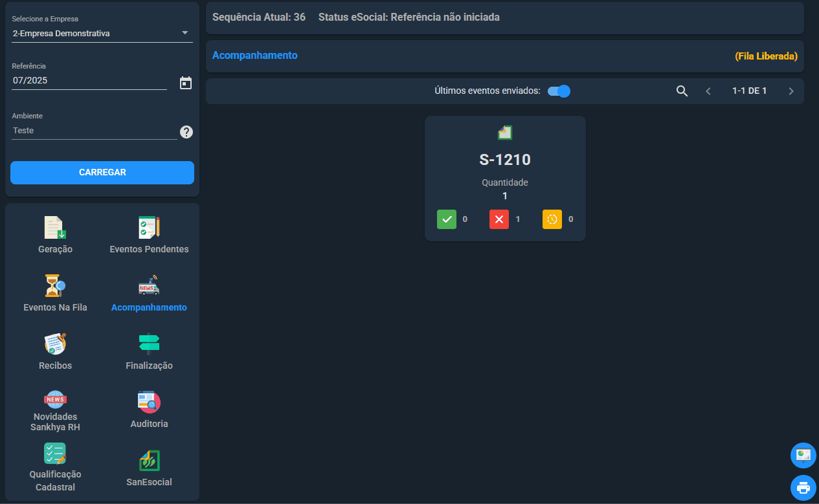
Task: Go to the next page arrow
Action: [791, 91]
